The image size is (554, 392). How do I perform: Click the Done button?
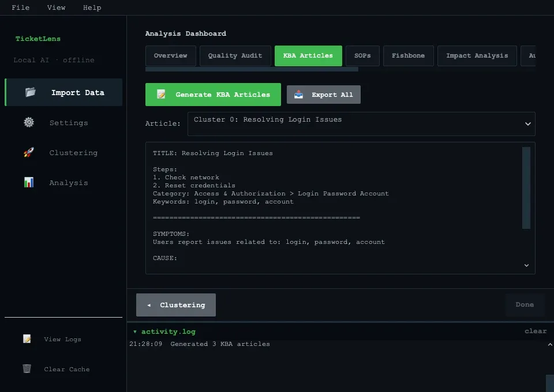[x=525, y=304]
